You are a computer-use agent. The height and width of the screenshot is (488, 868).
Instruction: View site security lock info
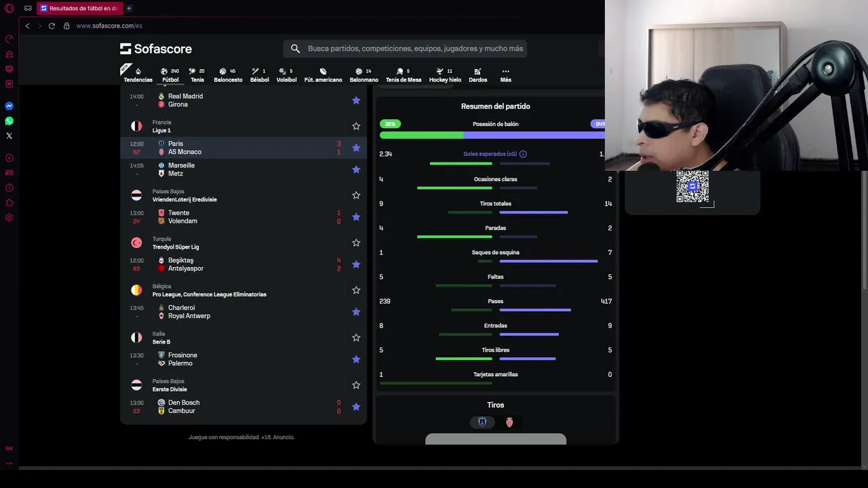[66, 26]
